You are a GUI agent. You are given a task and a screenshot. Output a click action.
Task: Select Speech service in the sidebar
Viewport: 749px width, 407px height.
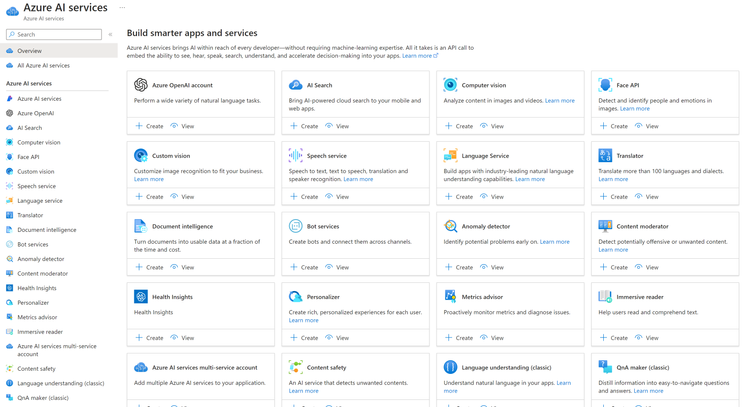pyautogui.click(x=36, y=186)
